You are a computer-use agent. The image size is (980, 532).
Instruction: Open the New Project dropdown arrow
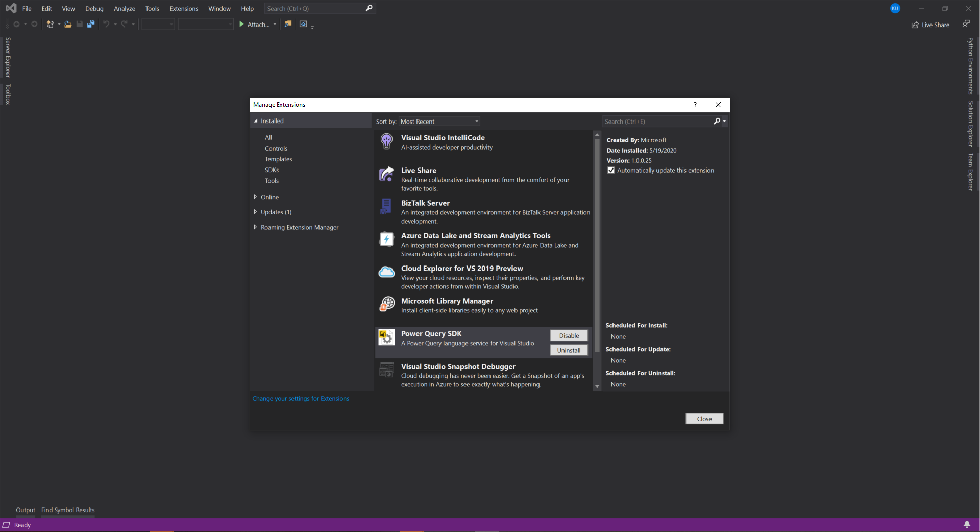coord(59,24)
